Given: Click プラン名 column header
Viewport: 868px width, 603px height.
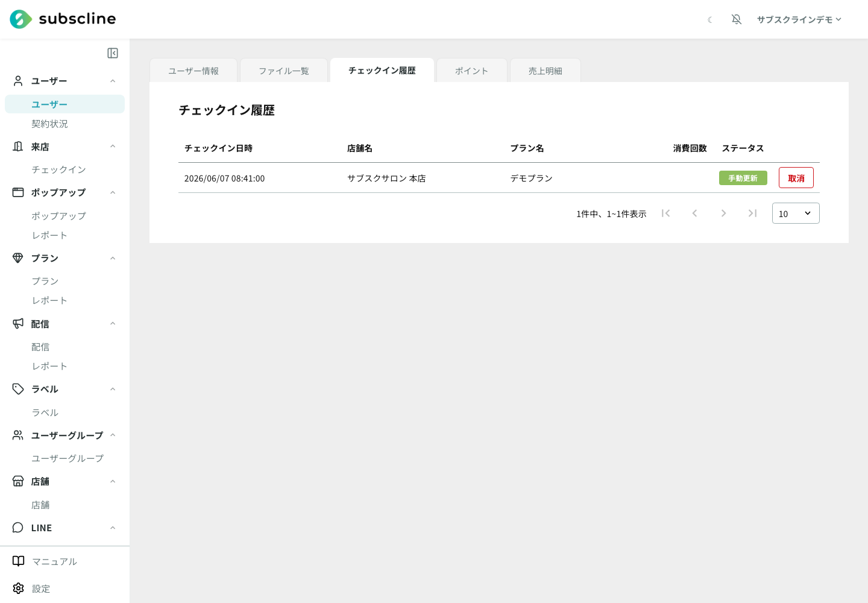Looking at the screenshot, I should tap(527, 148).
